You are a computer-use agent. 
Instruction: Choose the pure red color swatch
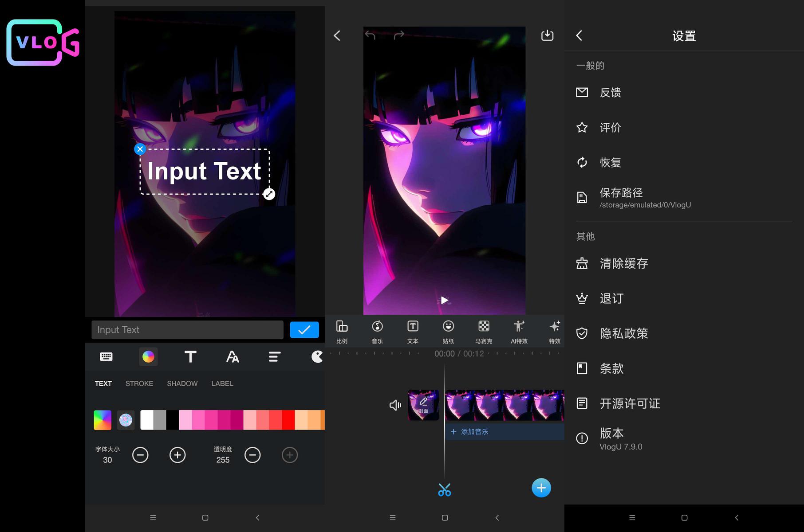(288, 420)
